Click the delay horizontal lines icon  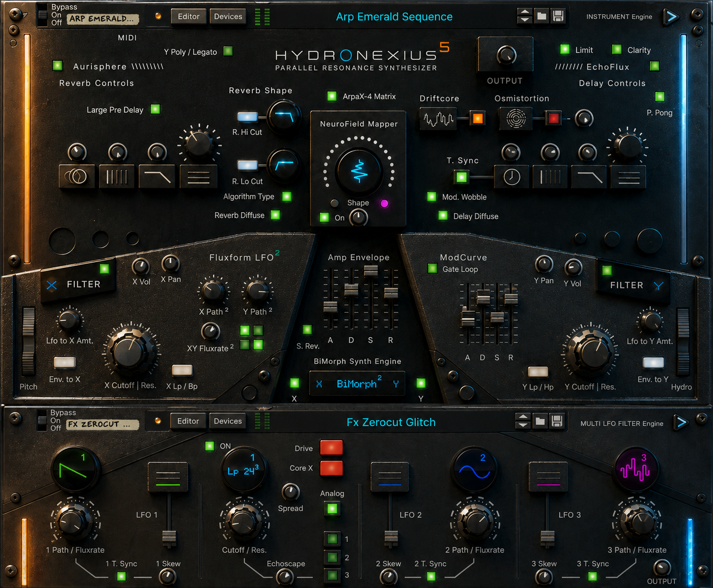click(x=628, y=177)
